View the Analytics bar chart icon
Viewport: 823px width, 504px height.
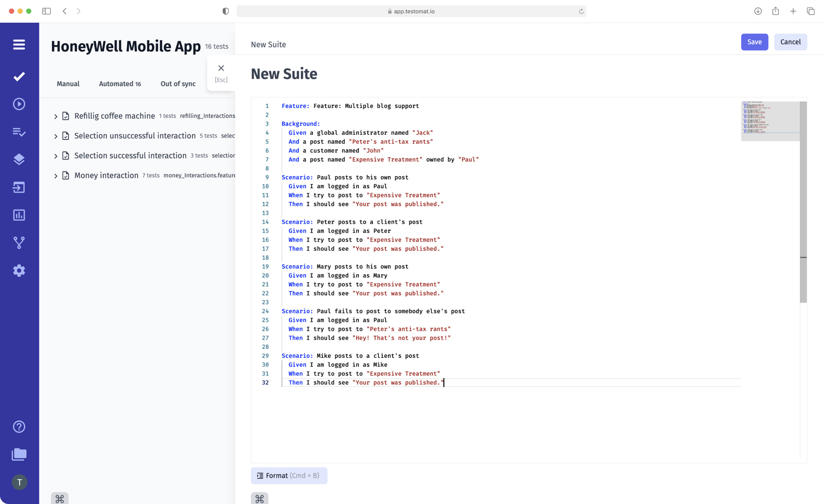[19, 215]
